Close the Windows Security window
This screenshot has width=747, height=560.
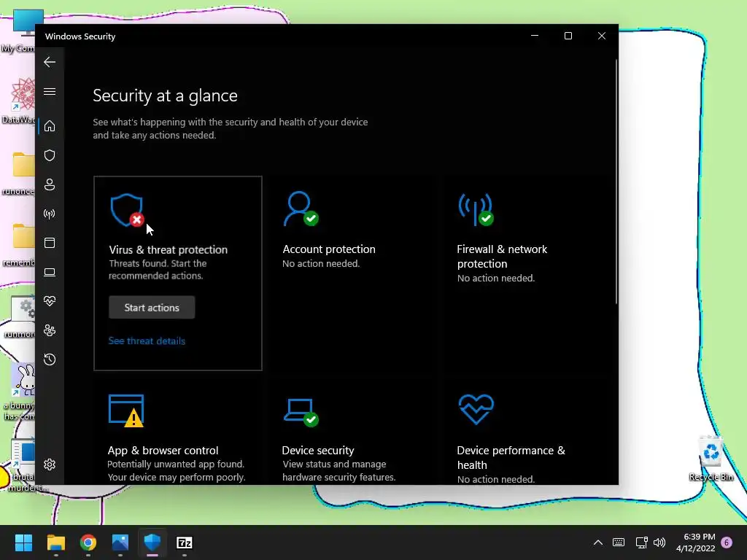602,36
